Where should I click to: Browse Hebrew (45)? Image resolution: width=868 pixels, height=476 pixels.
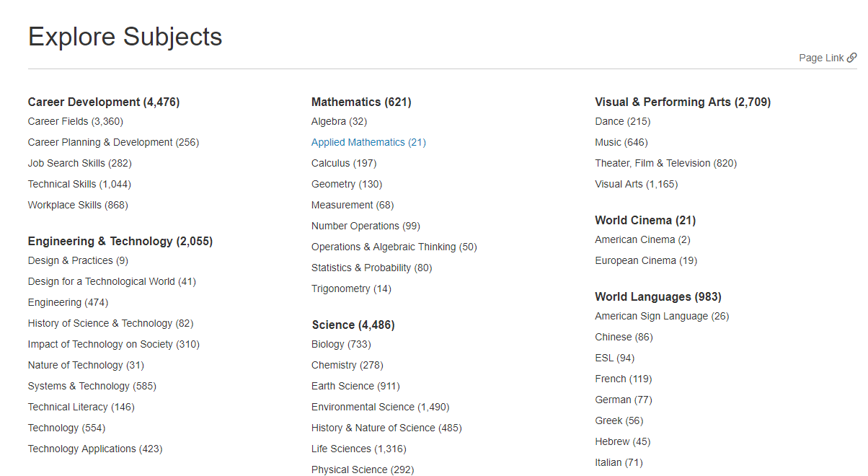tap(623, 441)
